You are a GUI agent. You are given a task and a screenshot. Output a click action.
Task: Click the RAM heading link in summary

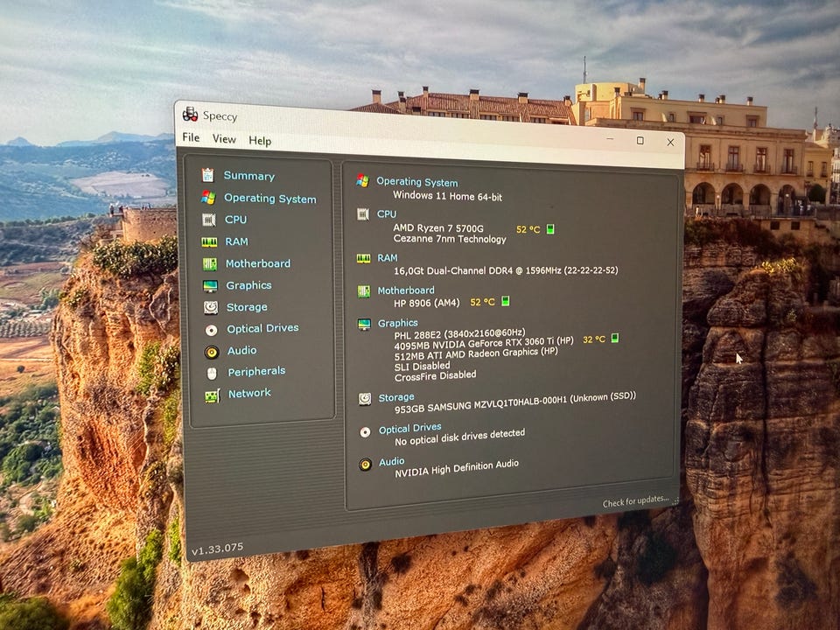pyautogui.click(x=388, y=257)
